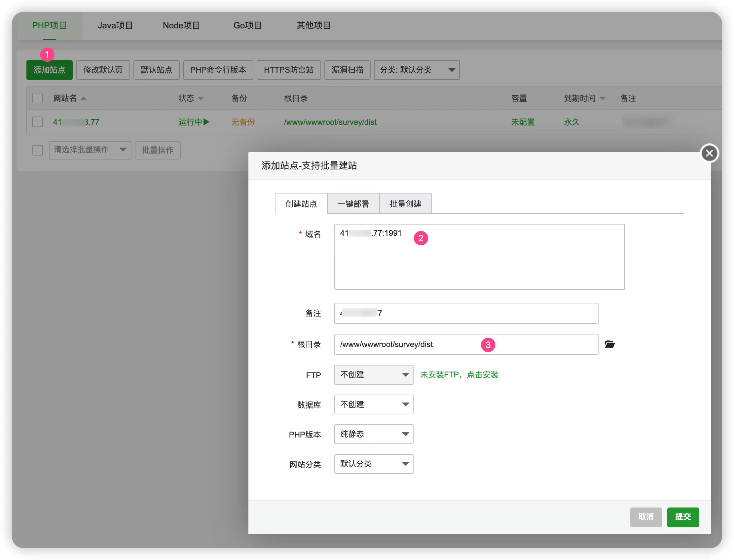Expand the 分类: 默认分类 filter dropdown

coord(417,70)
